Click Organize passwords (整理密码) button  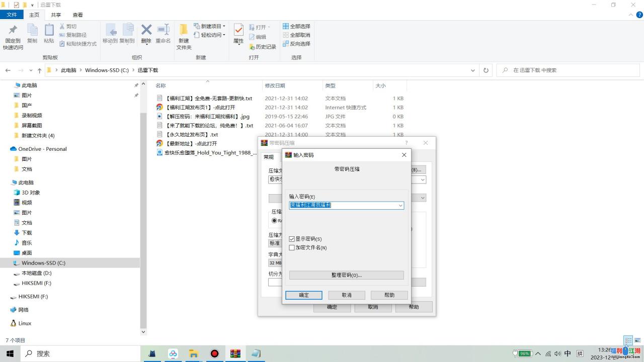pos(346,275)
